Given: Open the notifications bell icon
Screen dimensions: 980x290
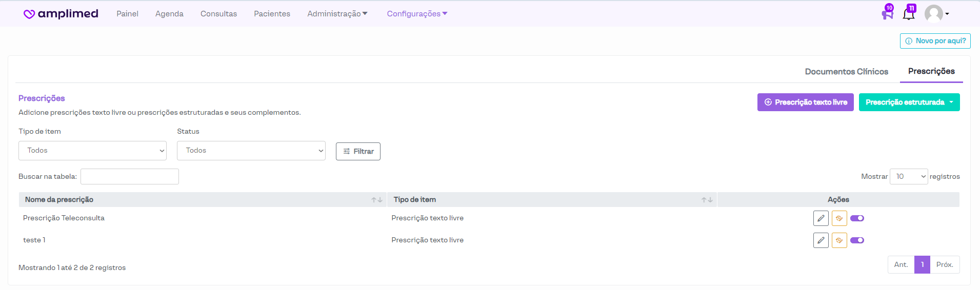Looking at the screenshot, I should 908,14.
